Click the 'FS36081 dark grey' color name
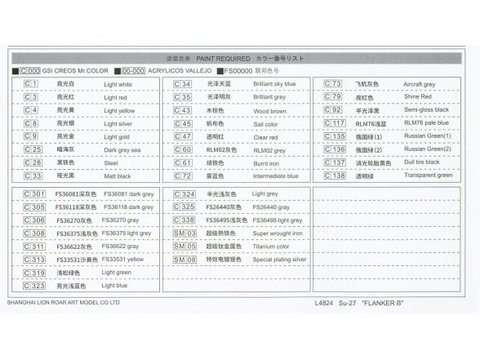480x360 pixels. 129,194
